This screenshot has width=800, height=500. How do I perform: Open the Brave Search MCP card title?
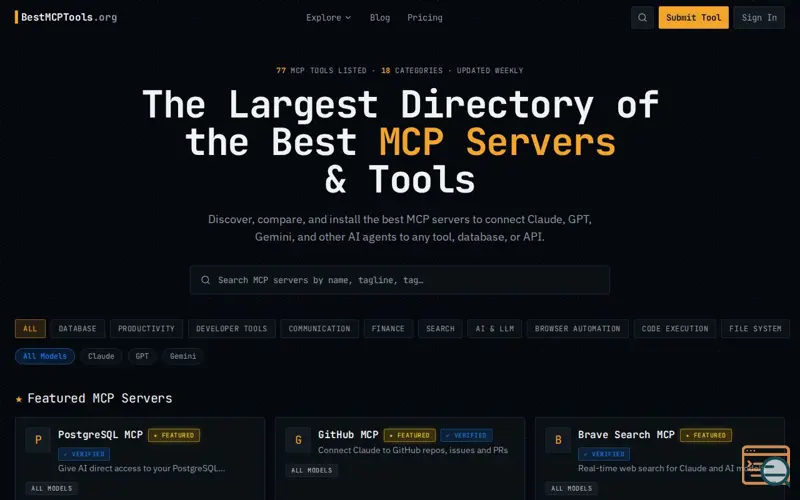tap(626, 435)
